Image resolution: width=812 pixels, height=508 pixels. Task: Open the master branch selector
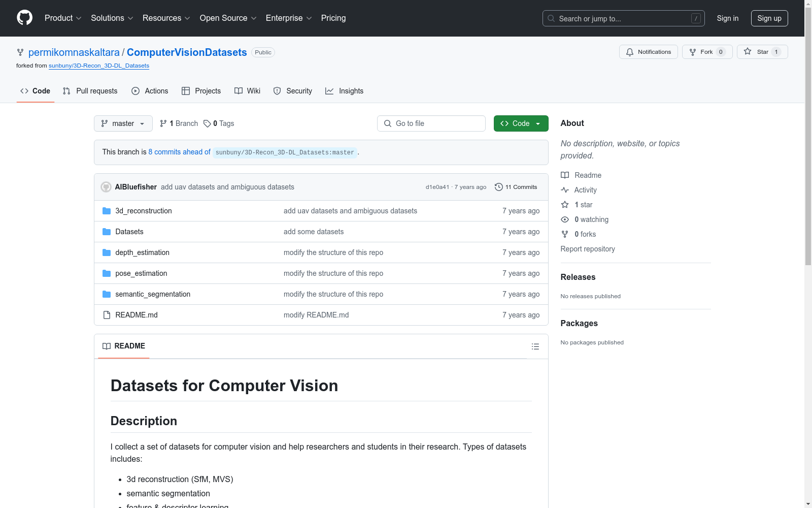(123, 123)
